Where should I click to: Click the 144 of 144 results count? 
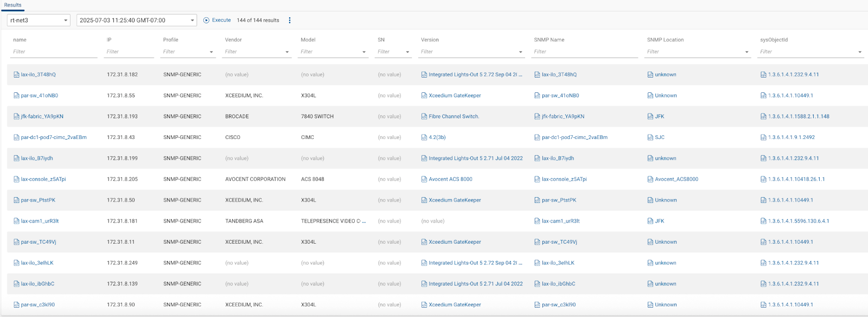tap(258, 20)
